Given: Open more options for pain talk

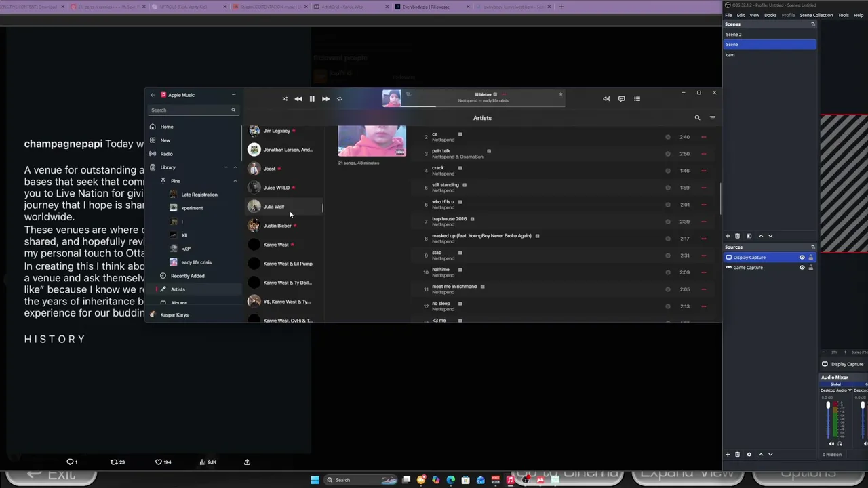Looking at the screenshot, I should click(x=703, y=154).
